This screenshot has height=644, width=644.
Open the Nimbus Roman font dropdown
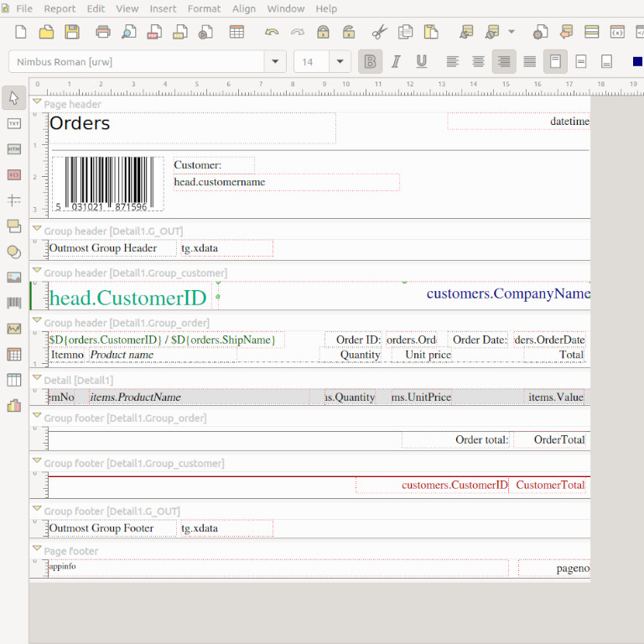[275, 62]
